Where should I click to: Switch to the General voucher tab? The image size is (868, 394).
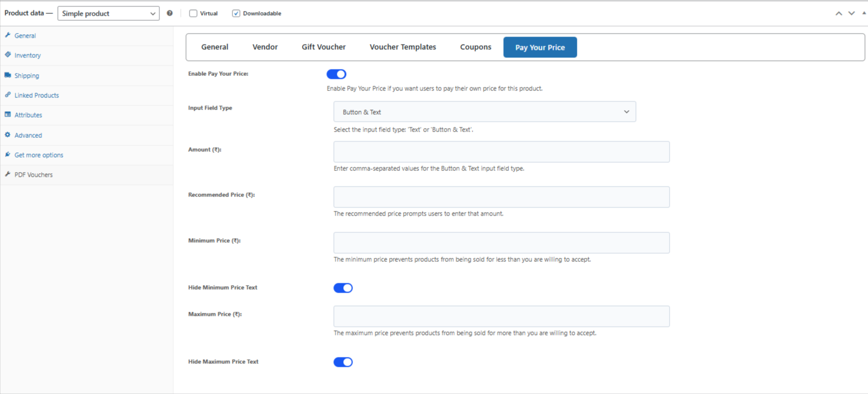point(215,47)
